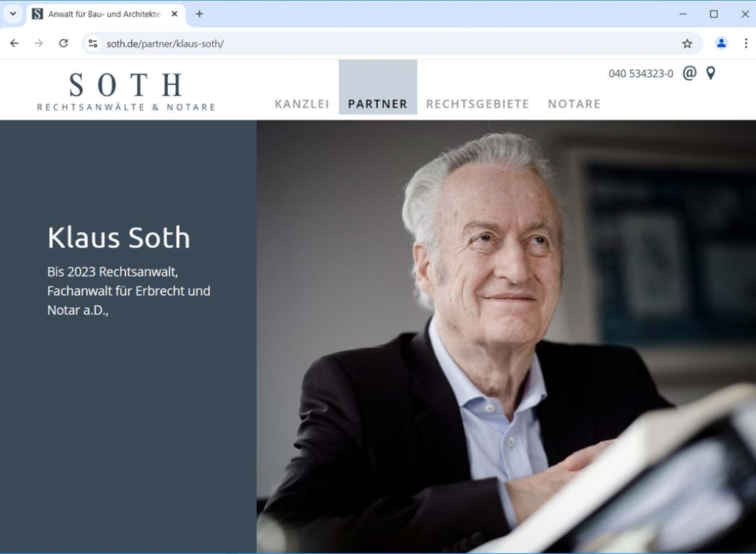Open a new tab with the plus button
Image resolution: width=756 pixels, height=554 pixels.
click(199, 14)
